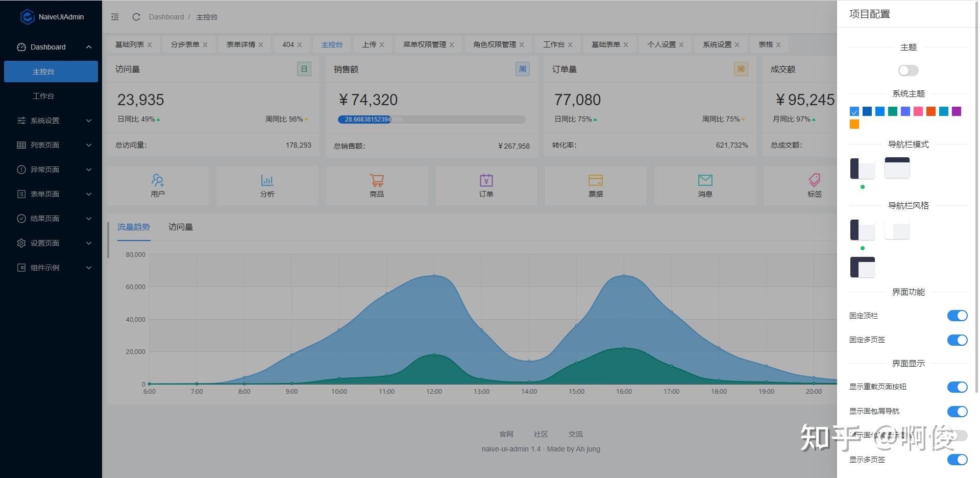Open the 订单 order calendar icon
This screenshot has width=980, height=478.
[486, 180]
